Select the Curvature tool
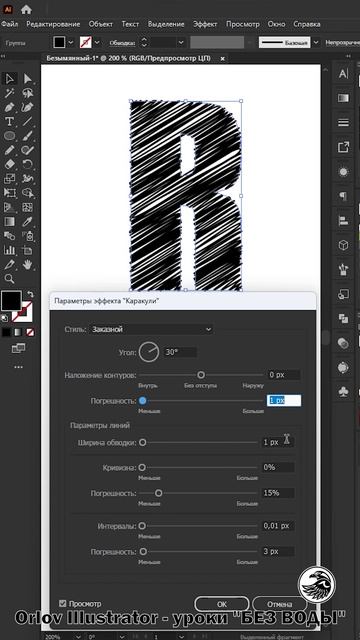Image resolution: width=360 pixels, height=640 pixels. tap(27, 108)
